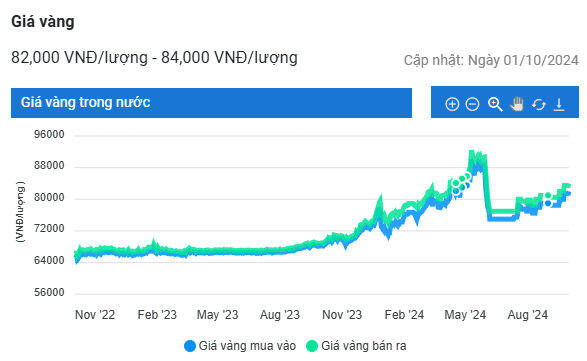Activate the hand panning tool
Screen dimensions: 587x361
pyautogui.click(x=517, y=103)
